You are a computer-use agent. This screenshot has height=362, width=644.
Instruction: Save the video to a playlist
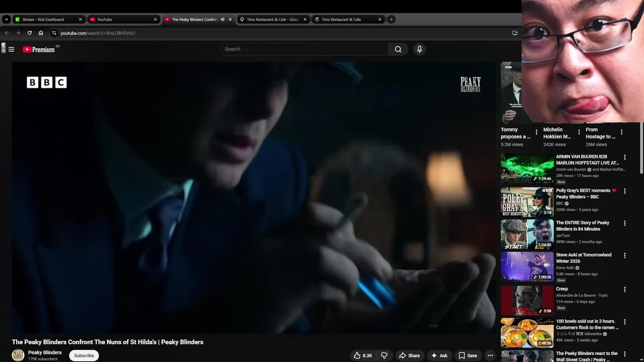467,355
